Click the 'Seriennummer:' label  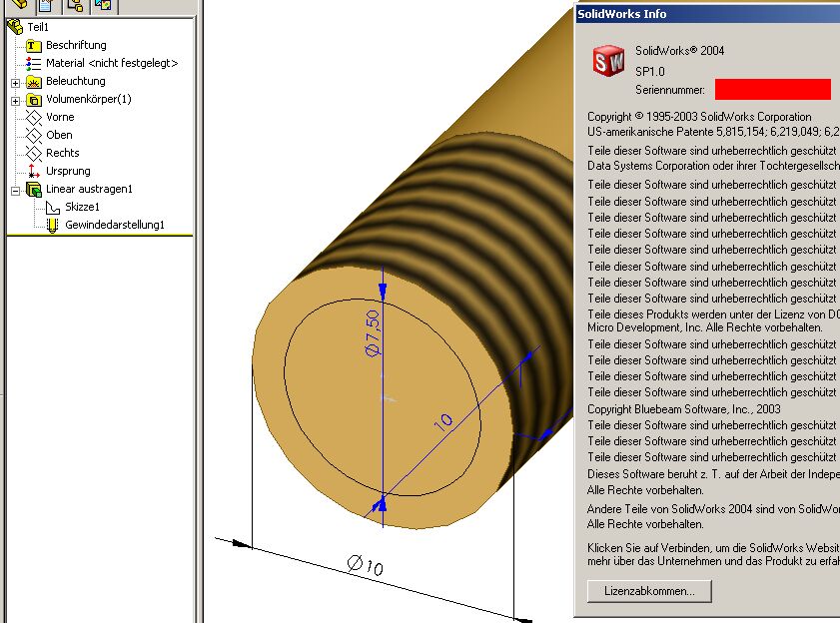(x=670, y=90)
